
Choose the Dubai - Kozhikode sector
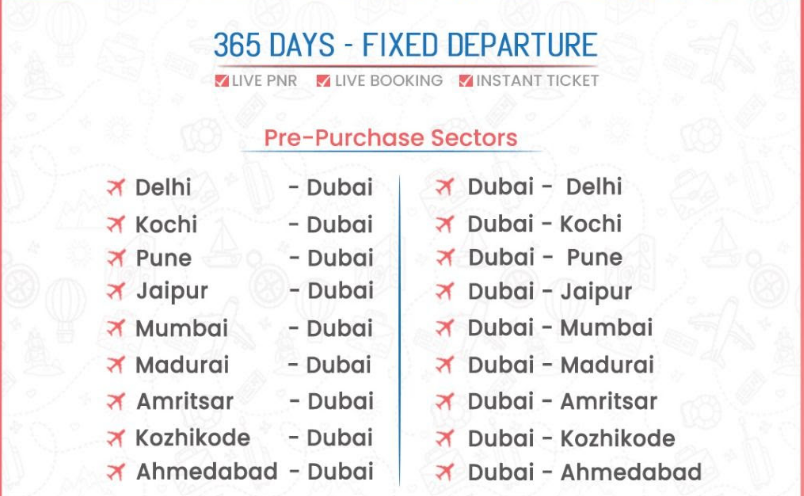(x=571, y=439)
